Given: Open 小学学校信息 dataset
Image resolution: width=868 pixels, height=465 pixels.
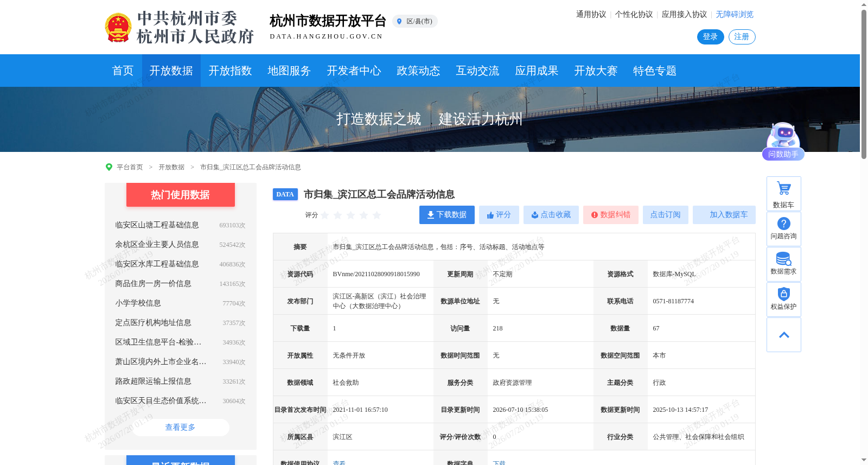Looking at the screenshot, I should 138,303.
